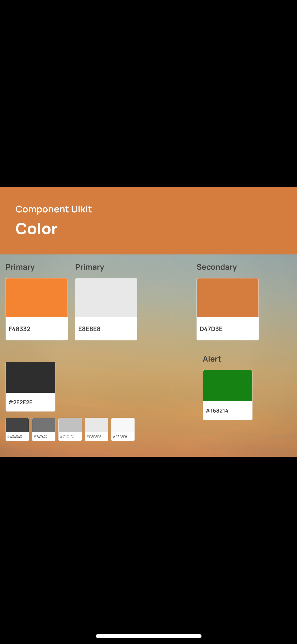Tap the home indicator bar at bottom
The image size is (297, 644).
149,636
